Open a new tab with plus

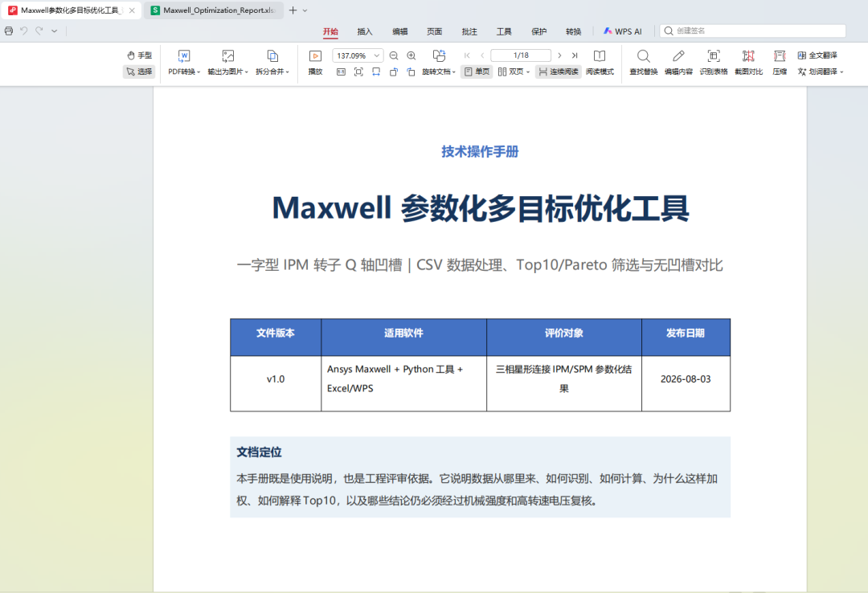293,10
